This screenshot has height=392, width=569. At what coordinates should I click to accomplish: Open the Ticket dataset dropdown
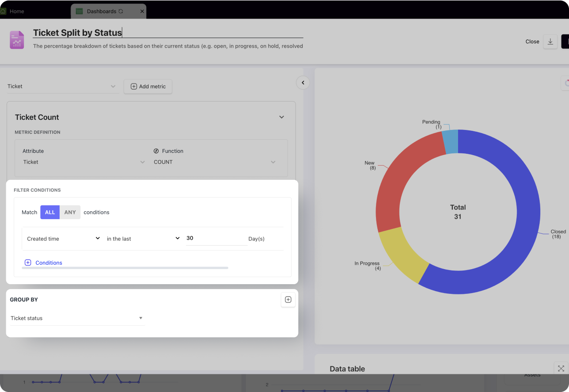click(x=62, y=86)
